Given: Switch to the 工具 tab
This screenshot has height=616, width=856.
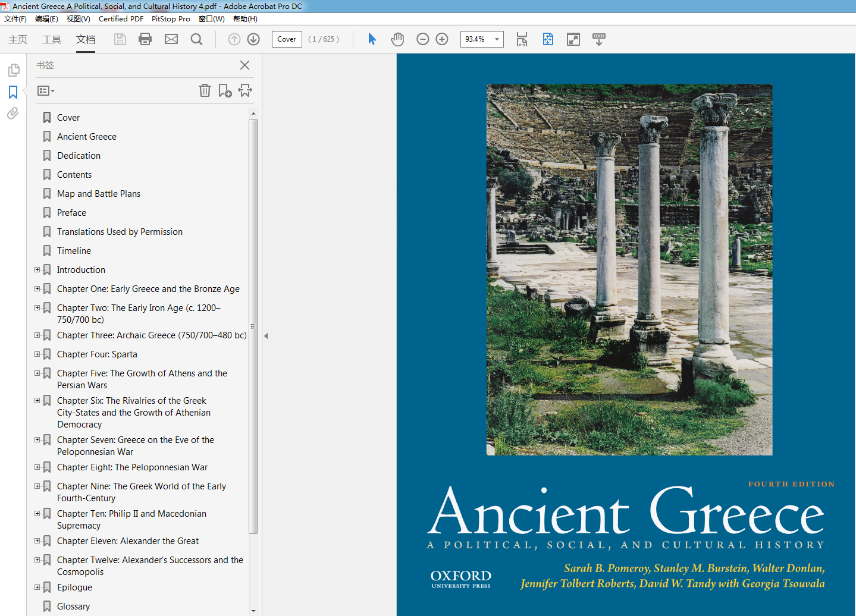Looking at the screenshot, I should click(52, 40).
